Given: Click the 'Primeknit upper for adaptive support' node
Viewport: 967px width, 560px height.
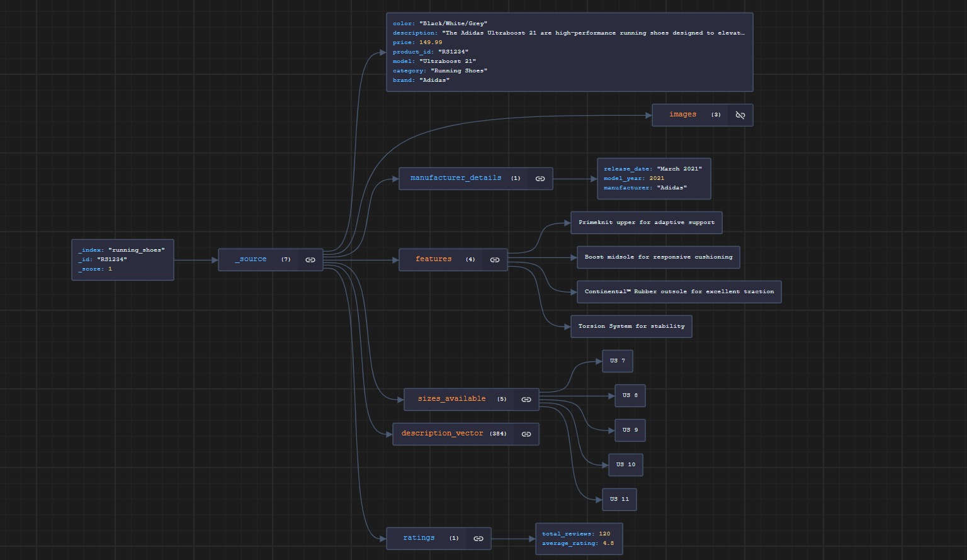Looking at the screenshot, I should click(x=647, y=223).
